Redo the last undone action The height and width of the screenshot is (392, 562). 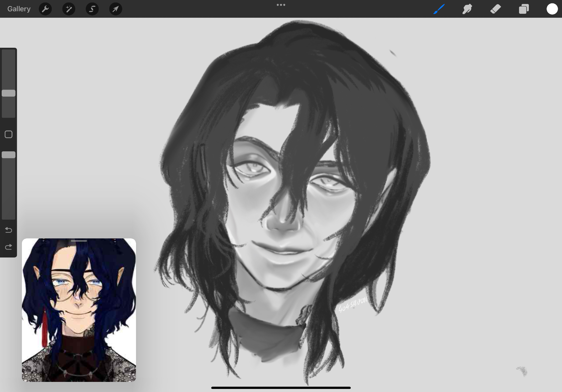(8, 247)
